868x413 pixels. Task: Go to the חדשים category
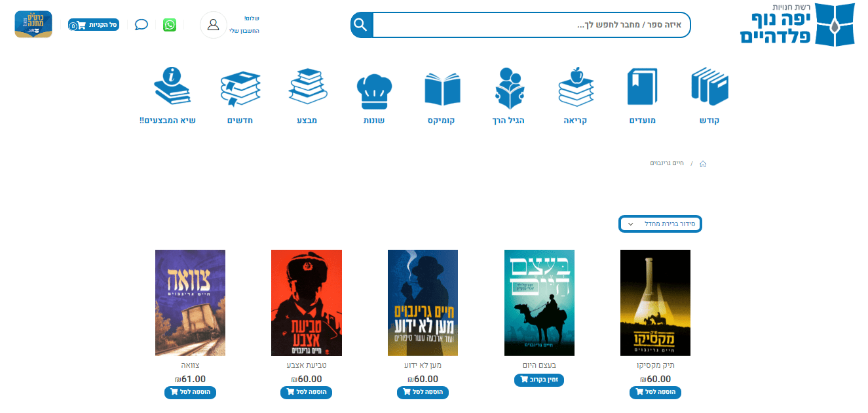240,121
